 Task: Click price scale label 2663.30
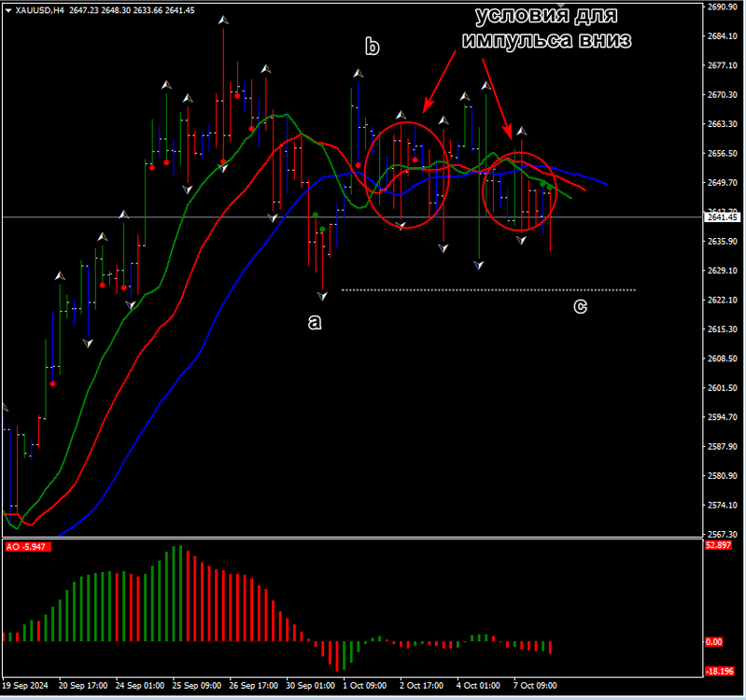[x=723, y=124]
